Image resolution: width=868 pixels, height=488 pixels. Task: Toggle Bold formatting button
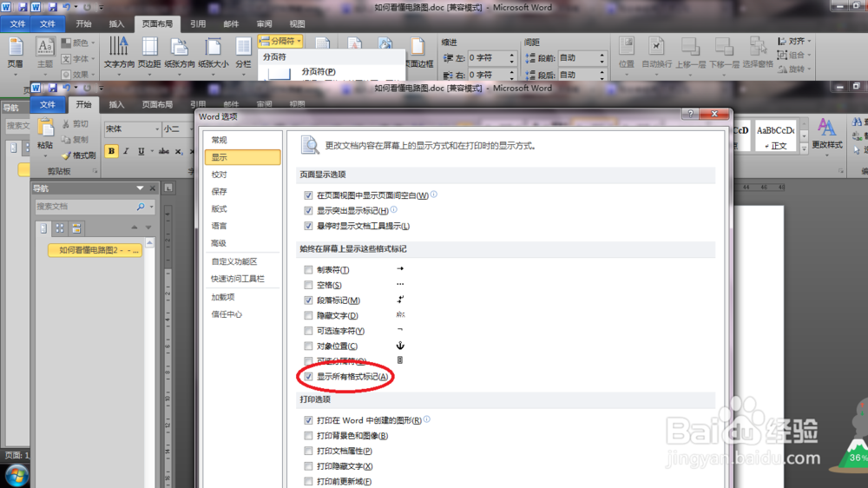tap(111, 151)
